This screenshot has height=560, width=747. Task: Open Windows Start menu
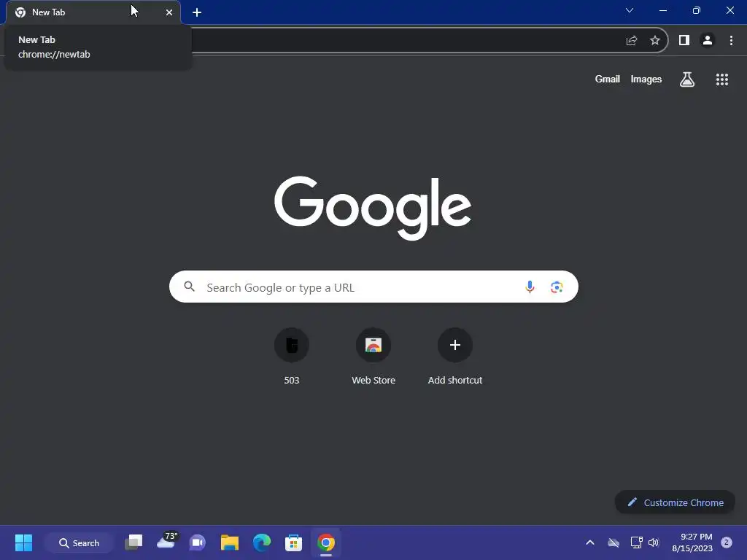pyautogui.click(x=23, y=542)
